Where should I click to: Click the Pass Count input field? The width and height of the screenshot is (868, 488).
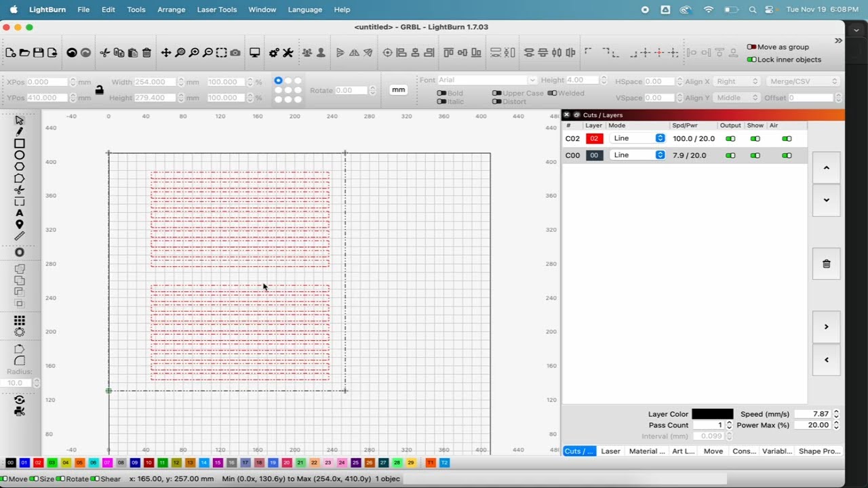click(x=709, y=425)
